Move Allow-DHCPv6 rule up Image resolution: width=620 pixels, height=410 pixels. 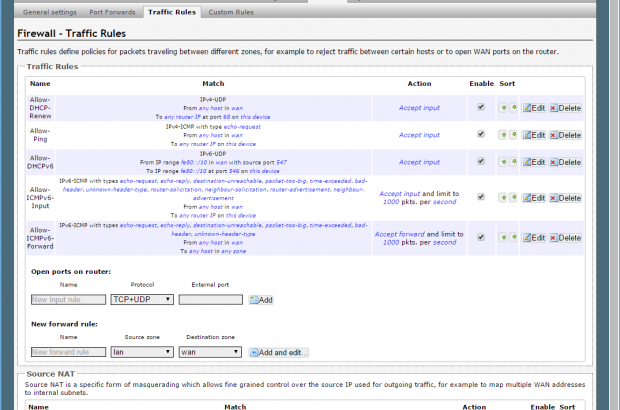(503, 163)
